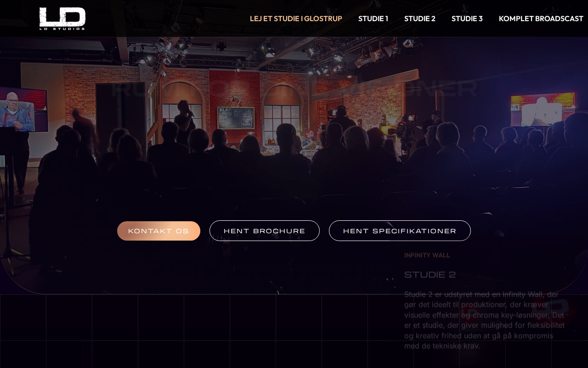
Task: Click the Hent specifikationer button
Action: (400, 231)
